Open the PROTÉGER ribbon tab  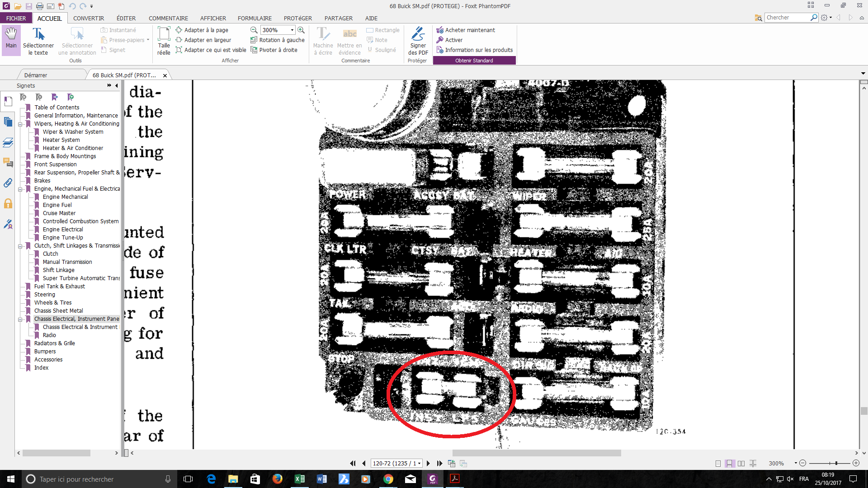click(x=297, y=18)
